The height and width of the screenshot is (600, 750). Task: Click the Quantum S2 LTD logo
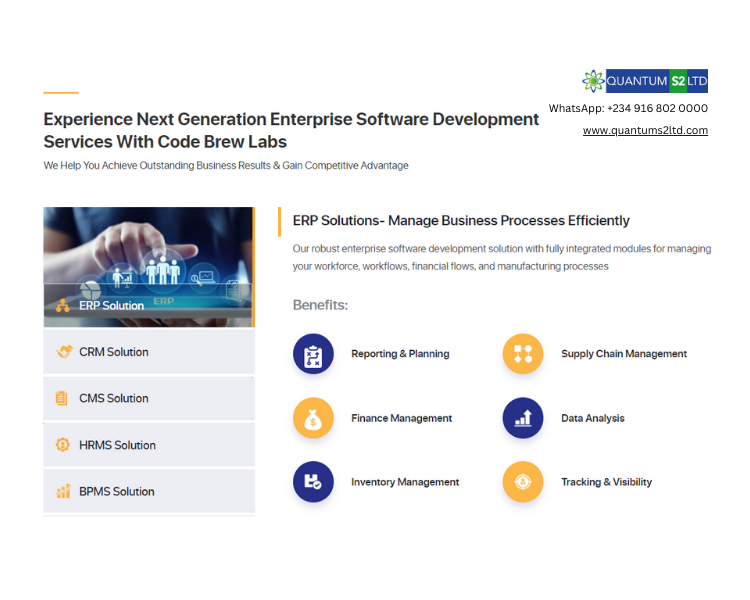644,81
